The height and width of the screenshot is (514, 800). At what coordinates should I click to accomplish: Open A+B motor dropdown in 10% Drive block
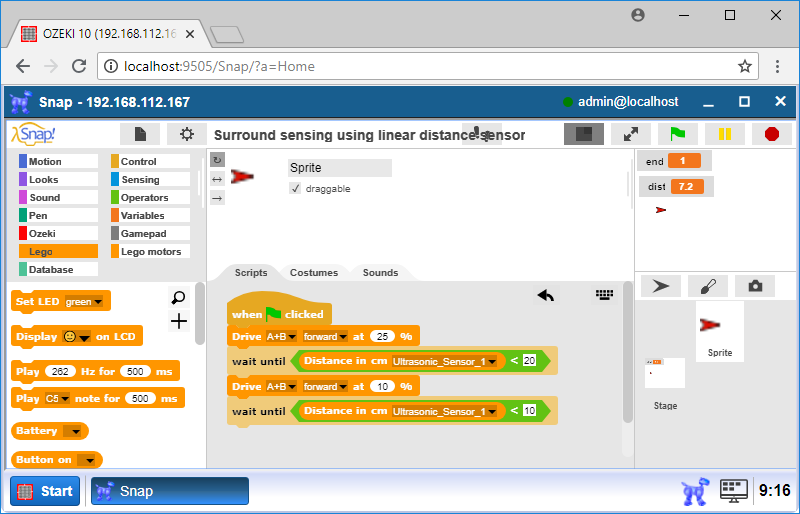(x=281, y=386)
